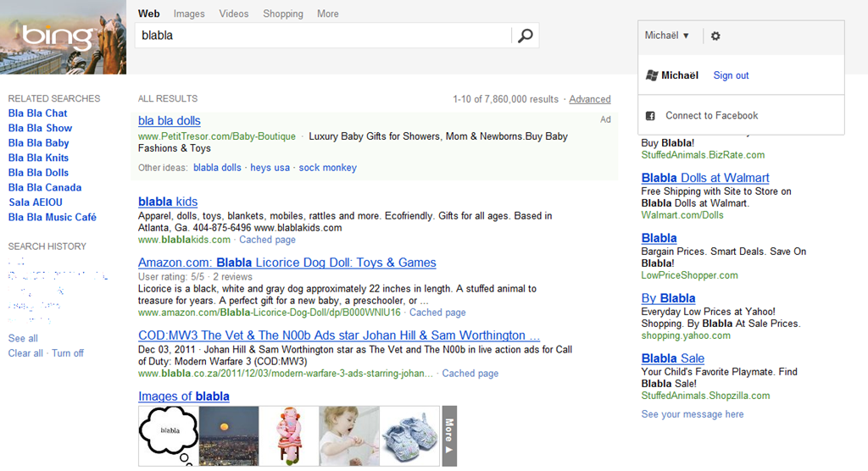This screenshot has height=471, width=868.
Task: Click the www.blablakids.com green URL
Action: (184, 240)
